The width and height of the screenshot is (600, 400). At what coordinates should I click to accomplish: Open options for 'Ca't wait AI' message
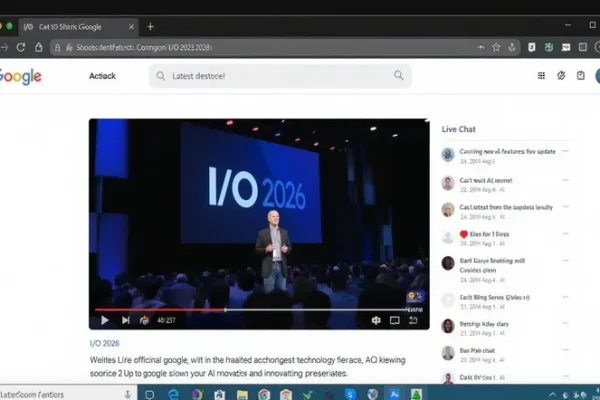565,180
